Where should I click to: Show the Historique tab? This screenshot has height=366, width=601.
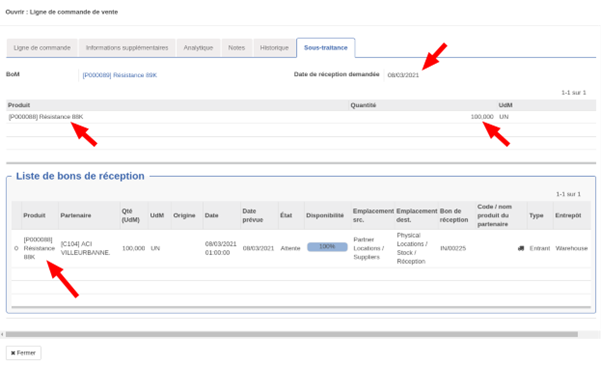(x=274, y=48)
